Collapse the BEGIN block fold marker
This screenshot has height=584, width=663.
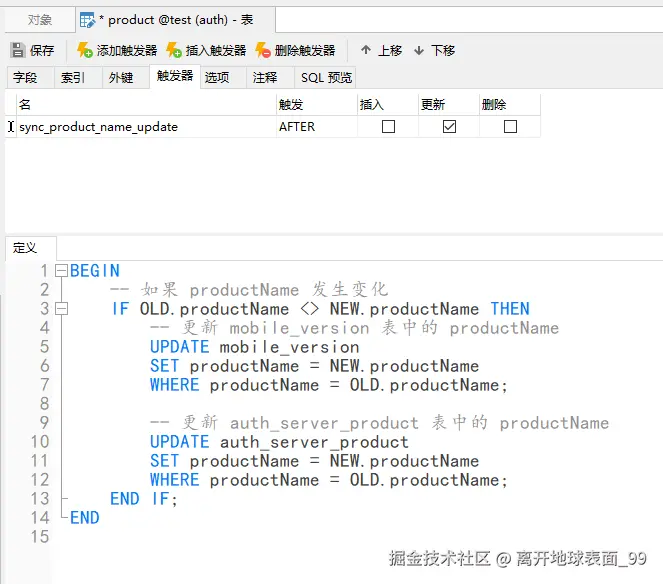[x=62, y=271]
